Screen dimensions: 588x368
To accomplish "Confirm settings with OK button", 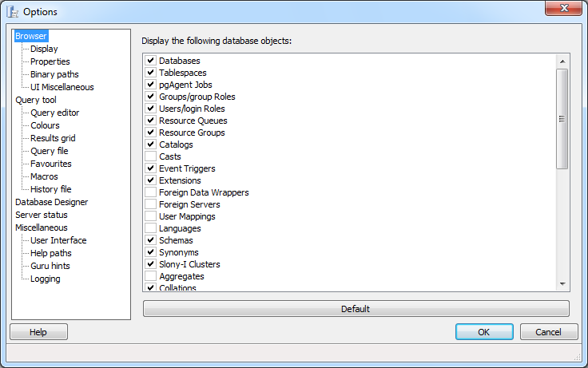I will point(484,332).
